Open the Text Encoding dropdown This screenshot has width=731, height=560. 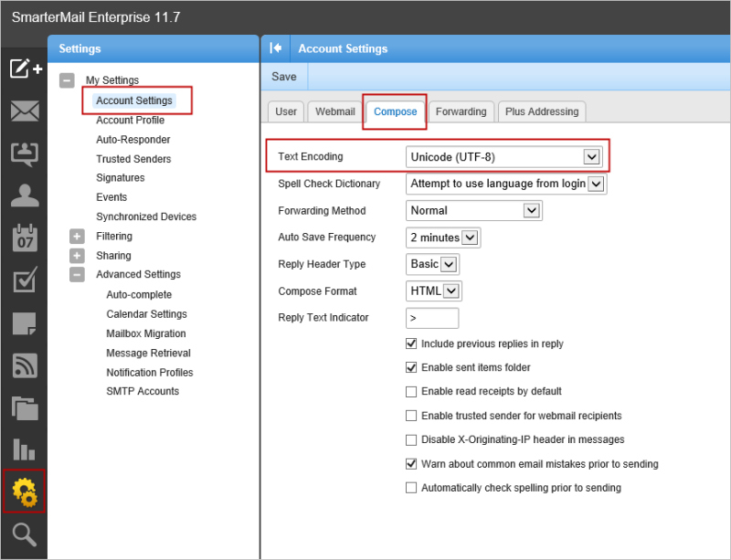504,157
